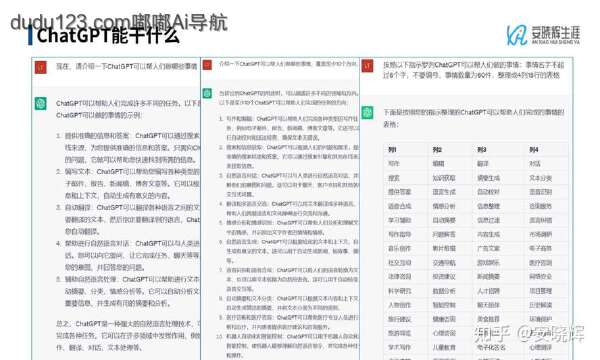Click the dudu123.com嘟嘟Ai导航 watermark text
Viewport: 600px width, 360px height.
tap(119, 22)
